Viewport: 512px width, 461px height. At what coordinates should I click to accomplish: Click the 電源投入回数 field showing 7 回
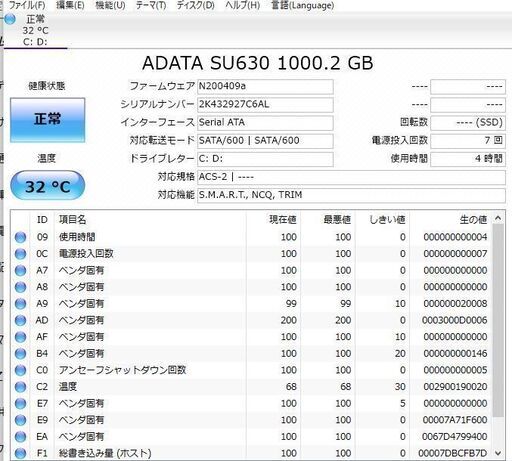click(468, 141)
